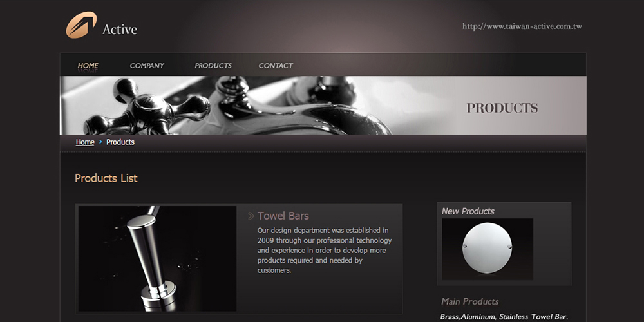Click the taiwan-active.com.tw URL text
The image size is (644, 322).
coord(522,26)
